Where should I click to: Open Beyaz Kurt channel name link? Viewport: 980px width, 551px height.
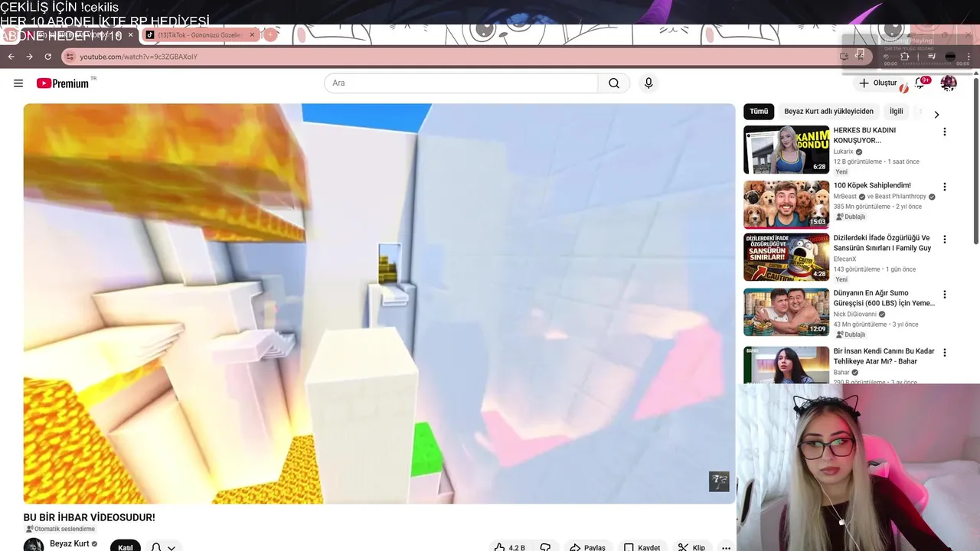[x=70, y=543]
